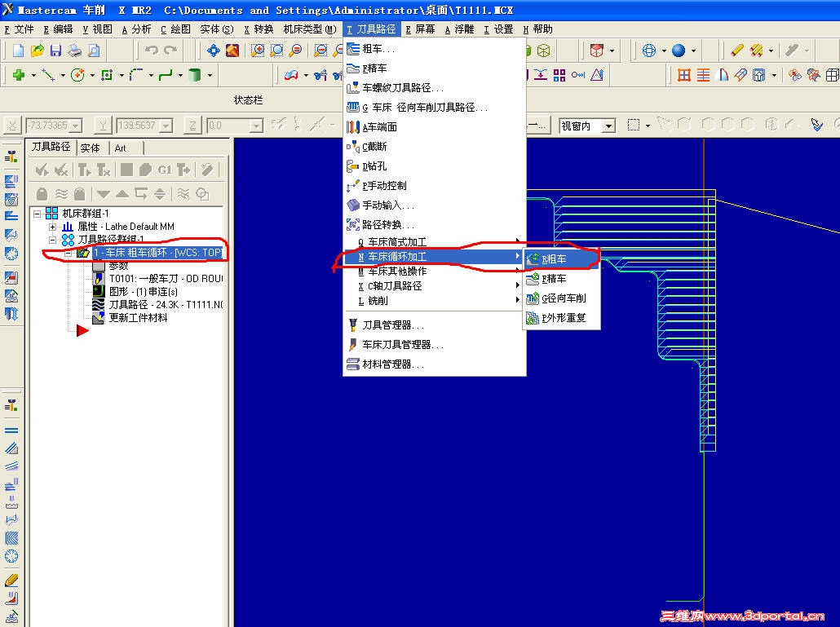Click the T0101 一般车刀 tree item

166,278
